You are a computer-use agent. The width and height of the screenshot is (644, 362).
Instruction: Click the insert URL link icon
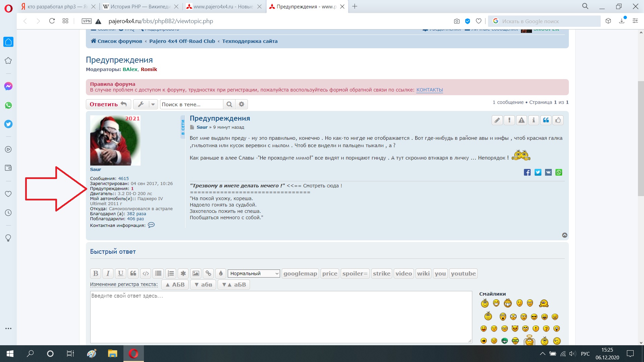tap(208, 274)
